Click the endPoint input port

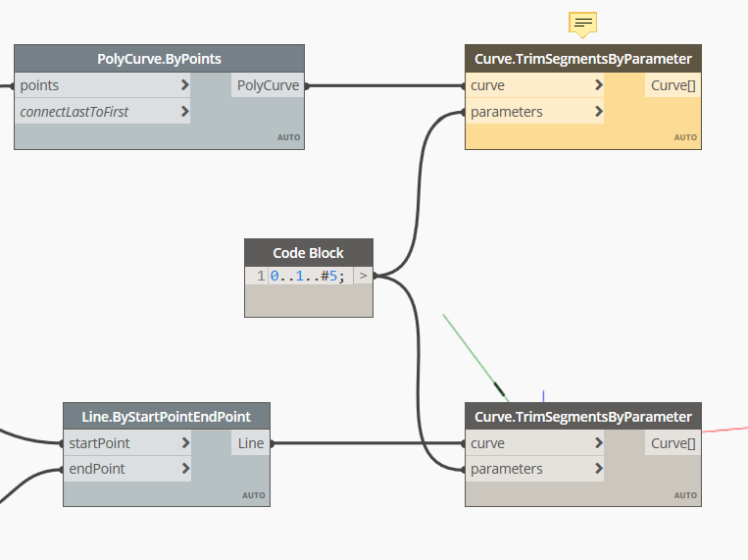[127, 469]
